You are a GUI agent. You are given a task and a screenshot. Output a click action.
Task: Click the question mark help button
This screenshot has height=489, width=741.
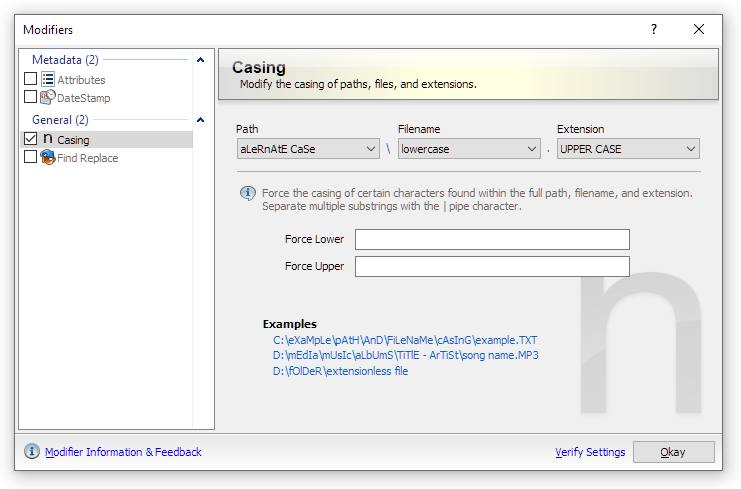point(654,30)
